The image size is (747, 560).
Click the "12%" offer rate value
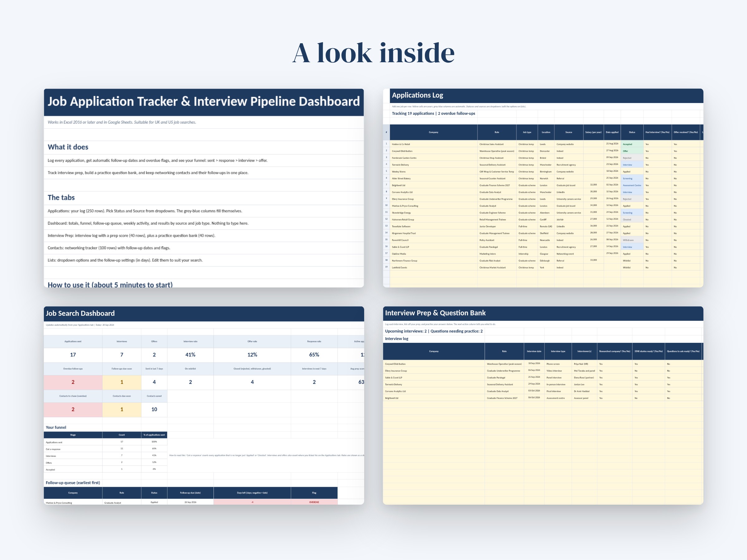[252, 355]
